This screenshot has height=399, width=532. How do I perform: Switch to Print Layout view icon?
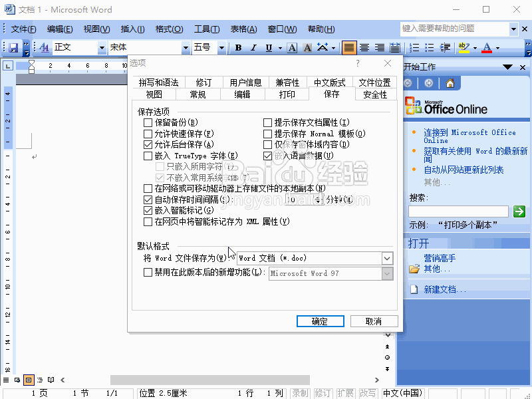pos(29,380)
